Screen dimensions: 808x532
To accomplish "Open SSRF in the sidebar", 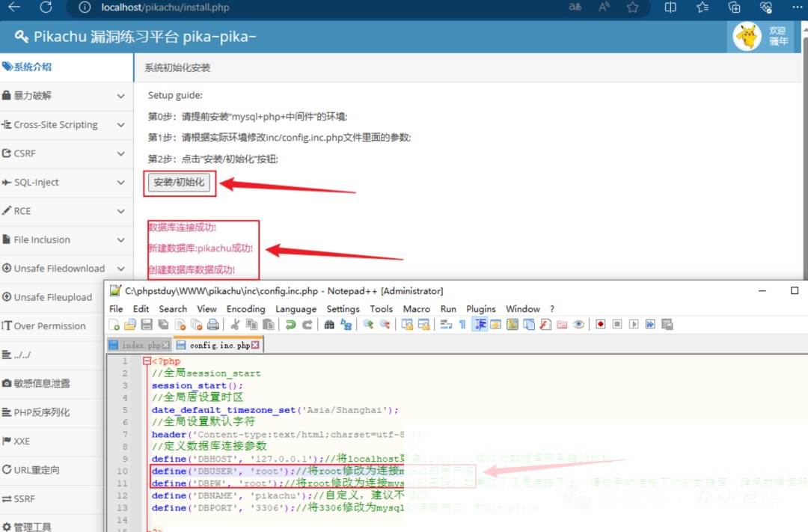I will [x=52, y=499].
